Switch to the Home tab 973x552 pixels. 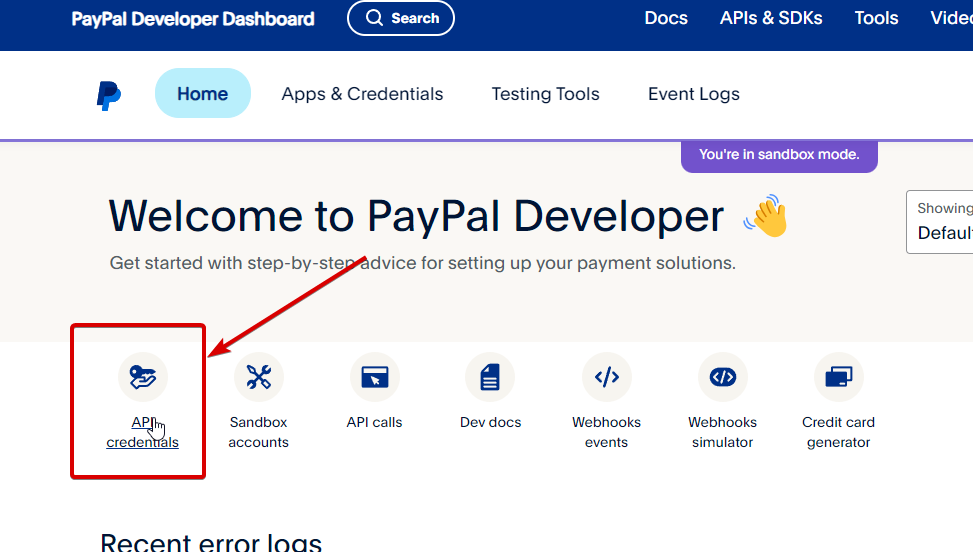pyautogui.click(x=202, y=94)
